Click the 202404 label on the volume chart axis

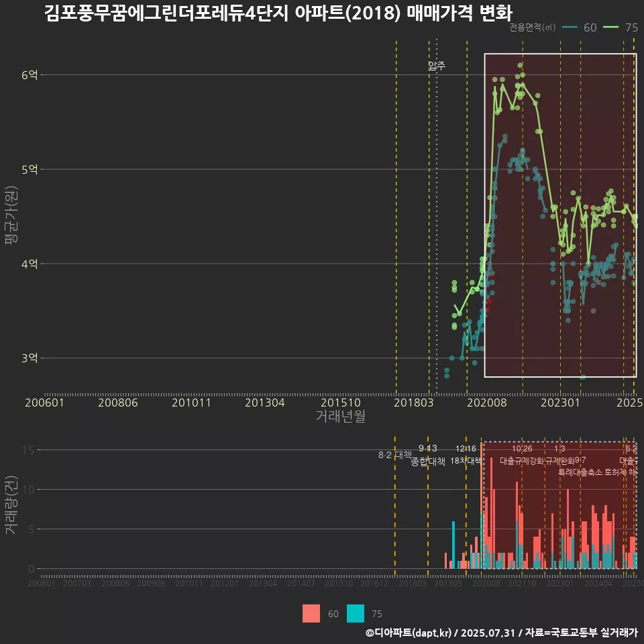pos(598,583)
